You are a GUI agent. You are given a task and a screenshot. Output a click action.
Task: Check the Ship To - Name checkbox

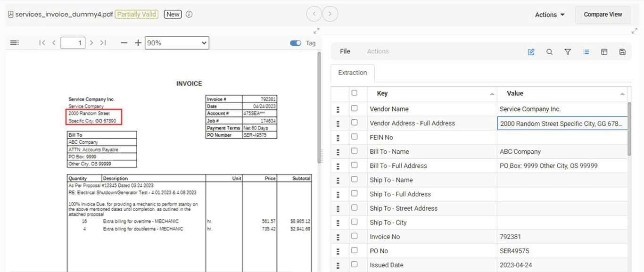tap(355, 179)
